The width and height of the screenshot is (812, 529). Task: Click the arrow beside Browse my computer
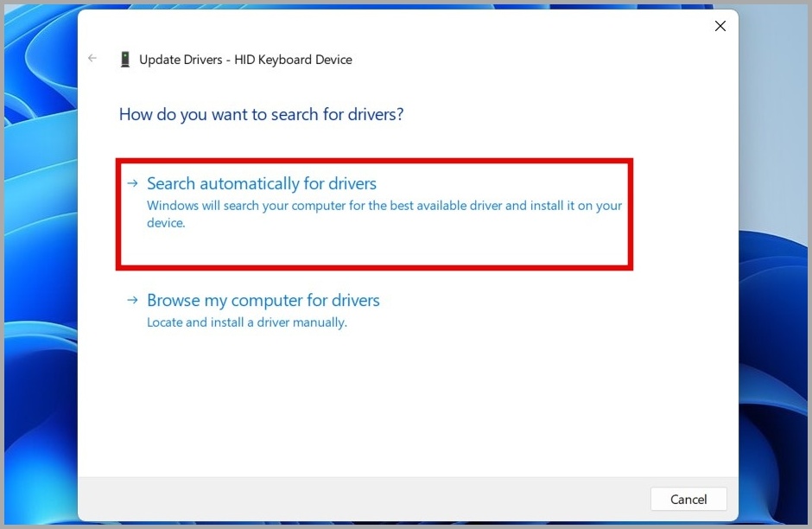pos(132,300)
